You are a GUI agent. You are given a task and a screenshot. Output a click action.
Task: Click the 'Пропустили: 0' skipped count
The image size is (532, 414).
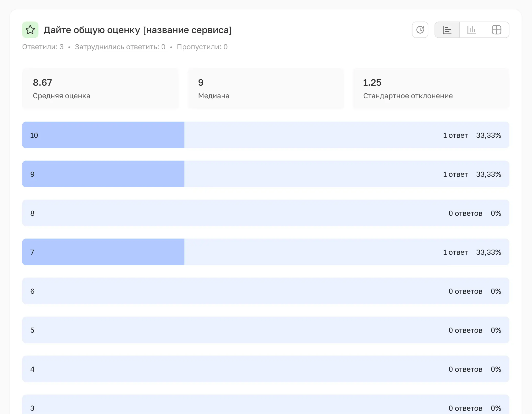coord(202,47)
